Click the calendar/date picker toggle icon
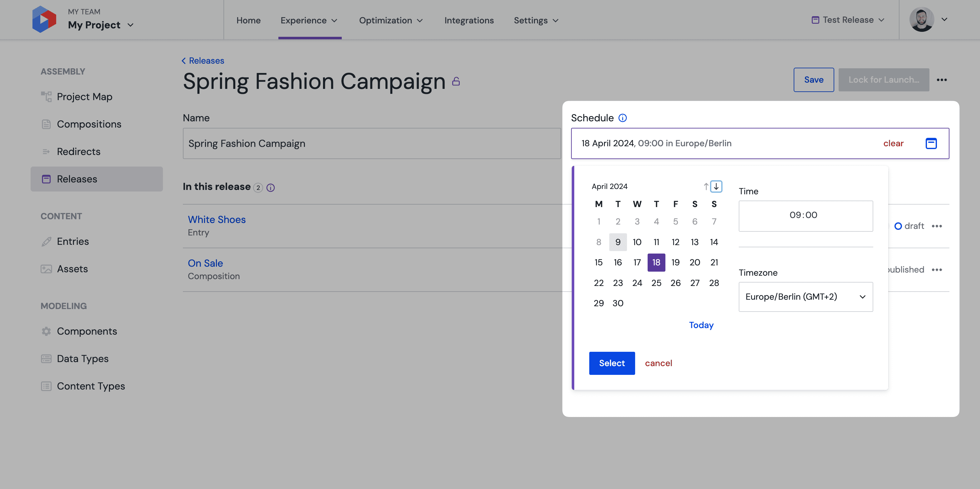Viewport: 980px width, 489px height. pyautogui.click(x=931, y=143)
